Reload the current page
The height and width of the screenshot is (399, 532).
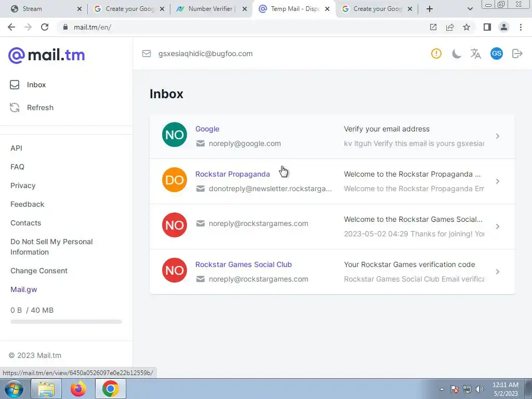45,27
